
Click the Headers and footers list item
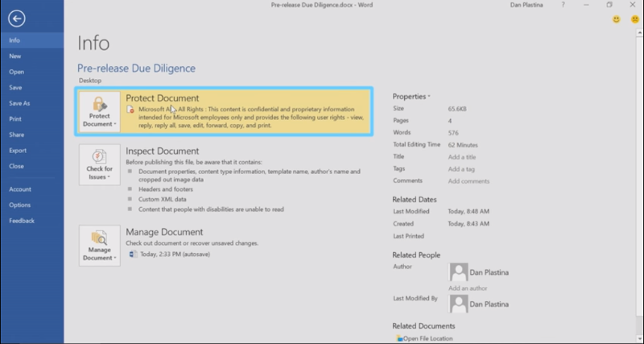[x=166, y=189]
